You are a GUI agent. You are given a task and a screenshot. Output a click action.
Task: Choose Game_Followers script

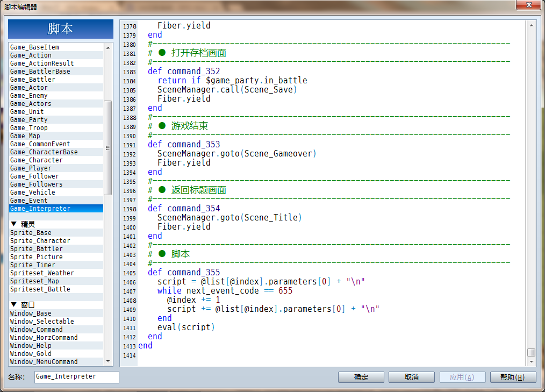coord(56,184)
